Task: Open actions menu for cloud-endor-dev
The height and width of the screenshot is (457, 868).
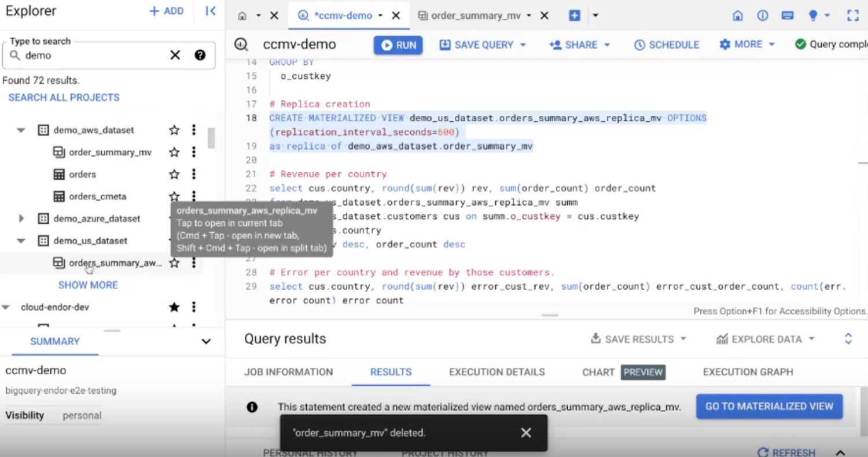Action: [194, 307]
